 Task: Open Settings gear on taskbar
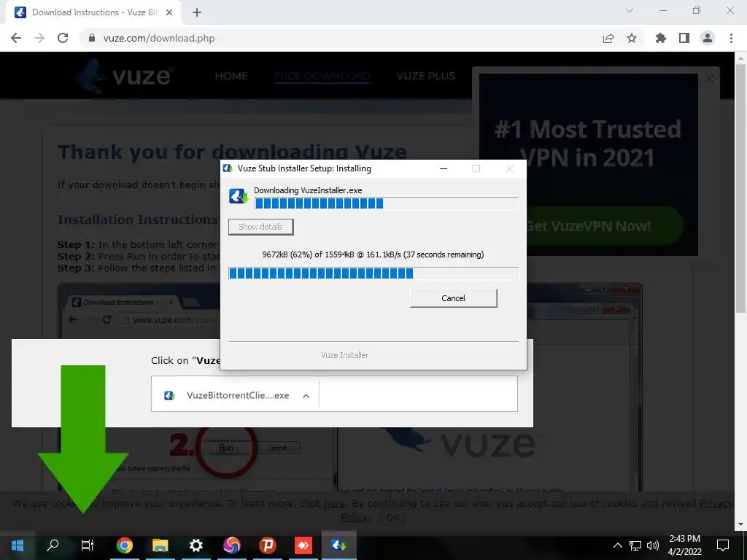pos(196,545)
